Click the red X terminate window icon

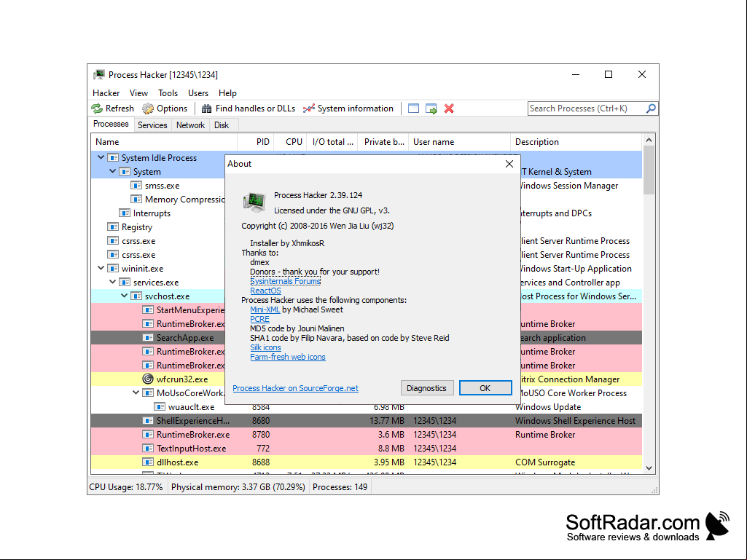point(449,109)
